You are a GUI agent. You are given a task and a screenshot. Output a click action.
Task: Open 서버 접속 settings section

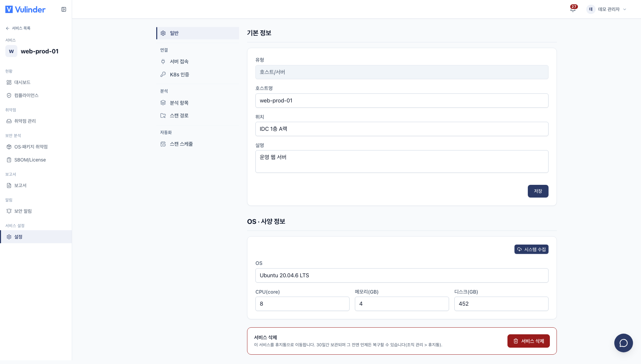198,61
